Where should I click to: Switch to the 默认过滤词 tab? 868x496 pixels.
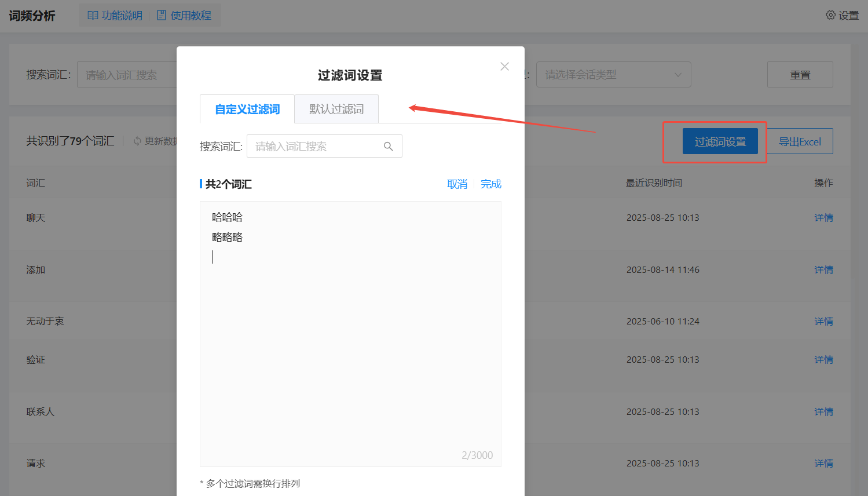tap(336, 109)
